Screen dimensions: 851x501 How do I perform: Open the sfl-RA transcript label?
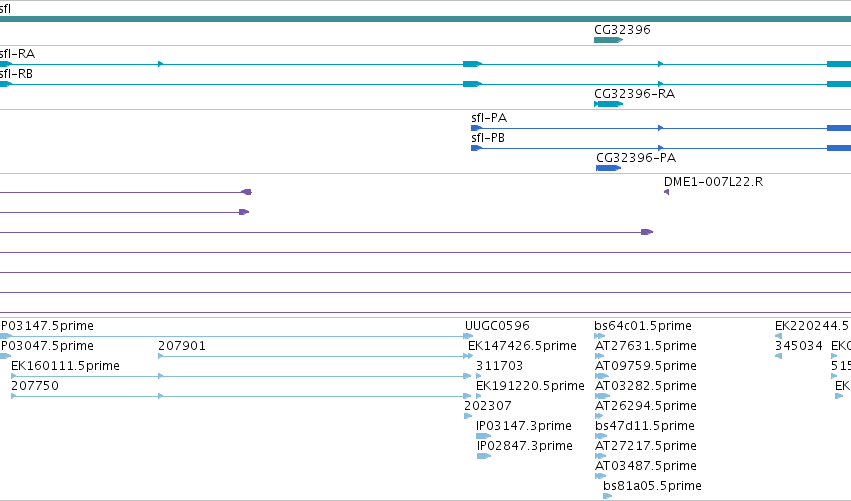click(17, 54)
